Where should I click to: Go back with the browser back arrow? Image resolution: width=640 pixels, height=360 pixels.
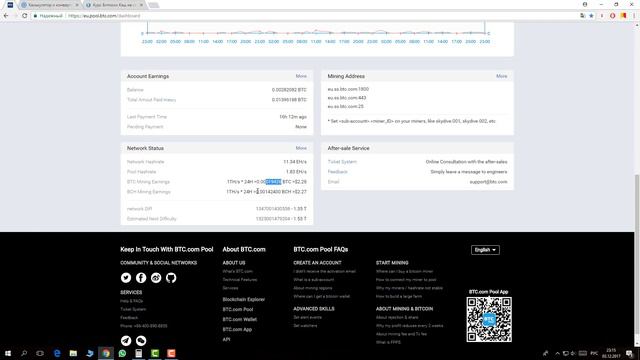point(6,16)
